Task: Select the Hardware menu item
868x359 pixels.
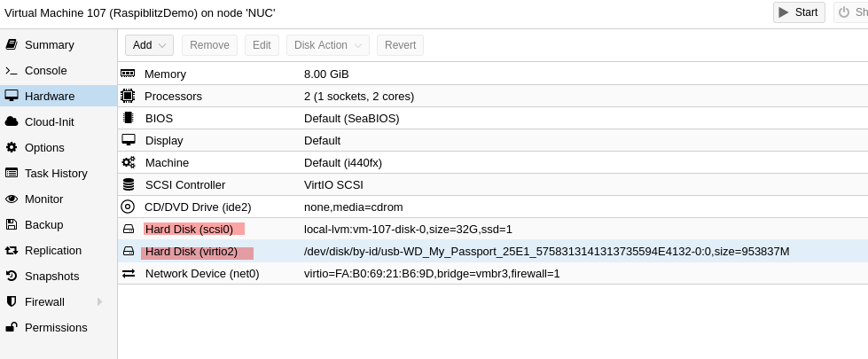Action: click(x=59, y=96)
